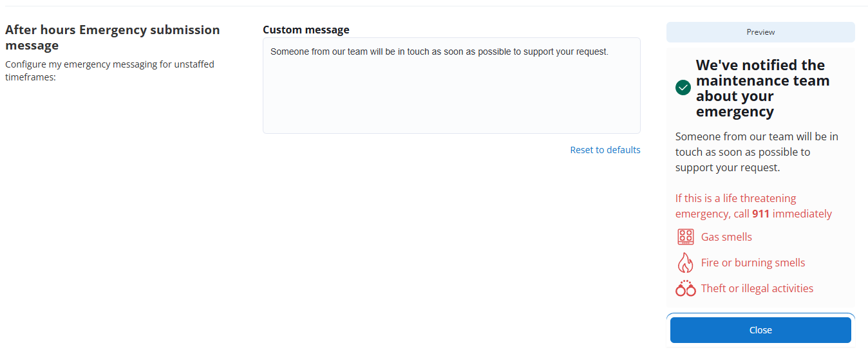Click the Reset to defaults link
Image resolution: width=868 pixels, height=352 pixels.
click(x=605, y=150)
